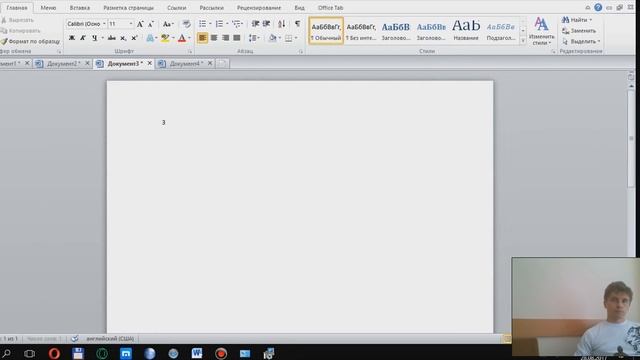This screenshot has height=360, width=640.
Task: Open the borders dropdown
Action: point(296,38)
